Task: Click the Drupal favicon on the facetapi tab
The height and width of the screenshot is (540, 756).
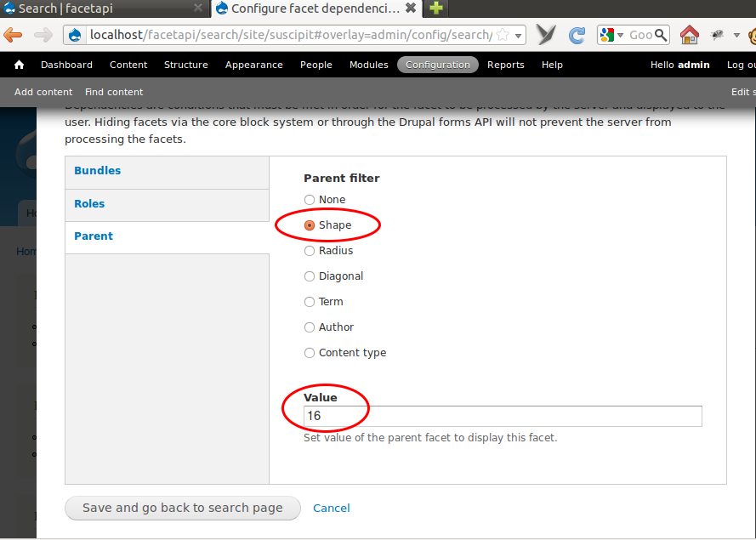Action: tap(9, 9)
